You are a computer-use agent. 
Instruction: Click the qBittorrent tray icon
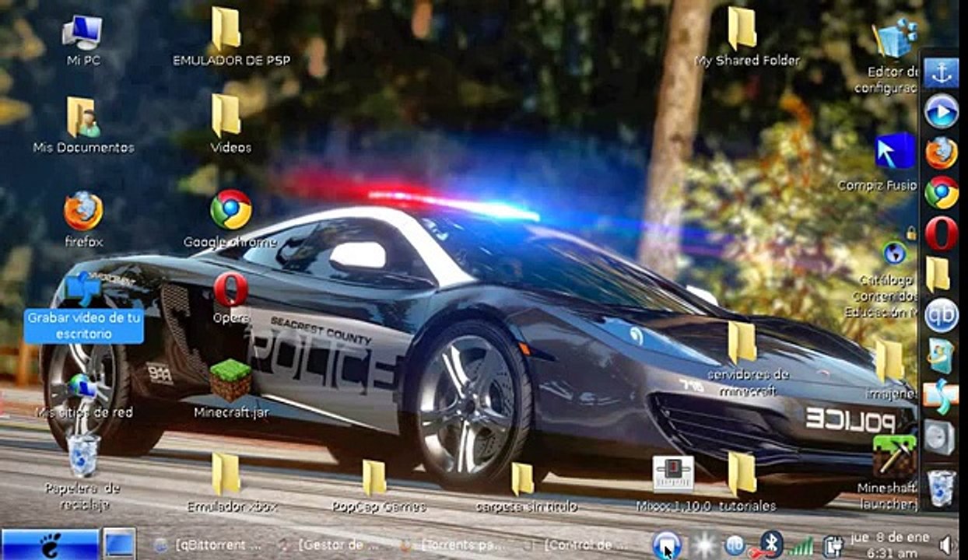point(735,545)
